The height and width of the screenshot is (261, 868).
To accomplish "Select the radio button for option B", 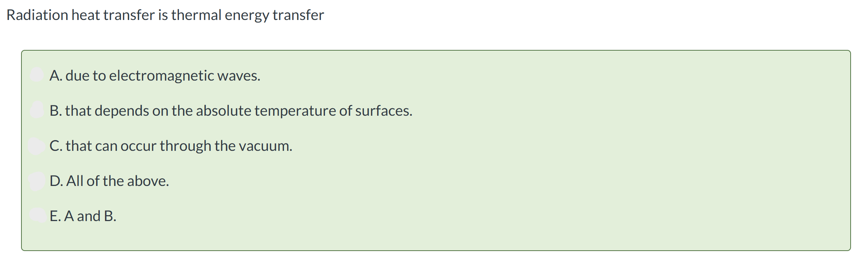I will coord(37,110).
